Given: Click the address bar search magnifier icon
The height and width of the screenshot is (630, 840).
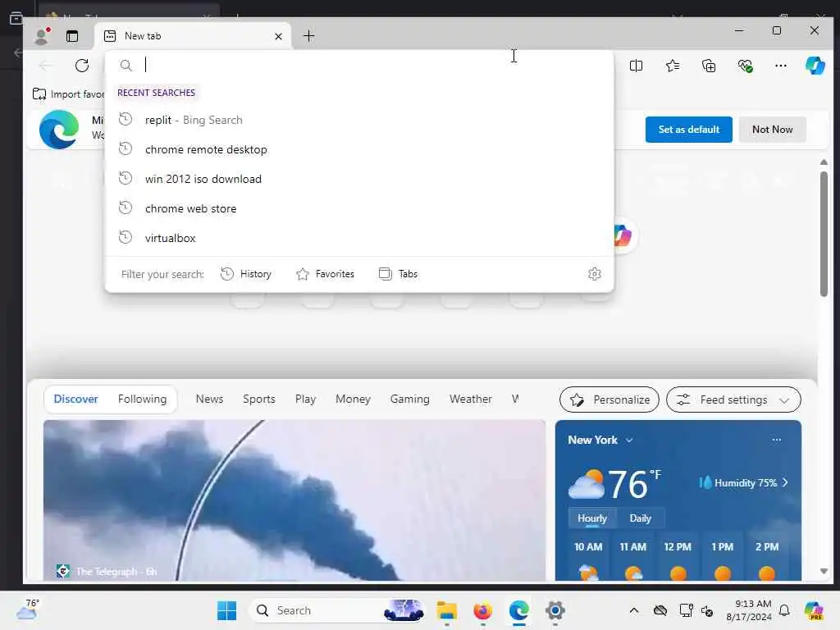Looking at the screenshot, I should coord(126,66).
